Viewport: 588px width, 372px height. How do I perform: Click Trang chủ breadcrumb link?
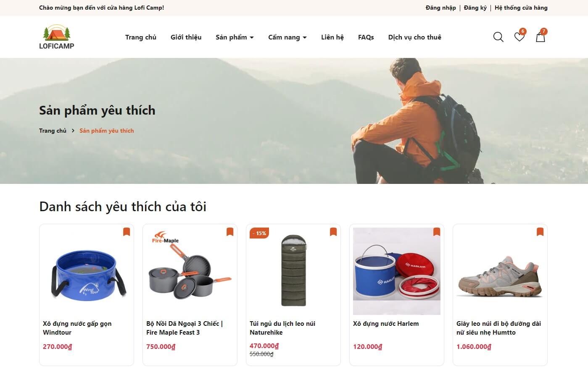(x=53, y=131)
